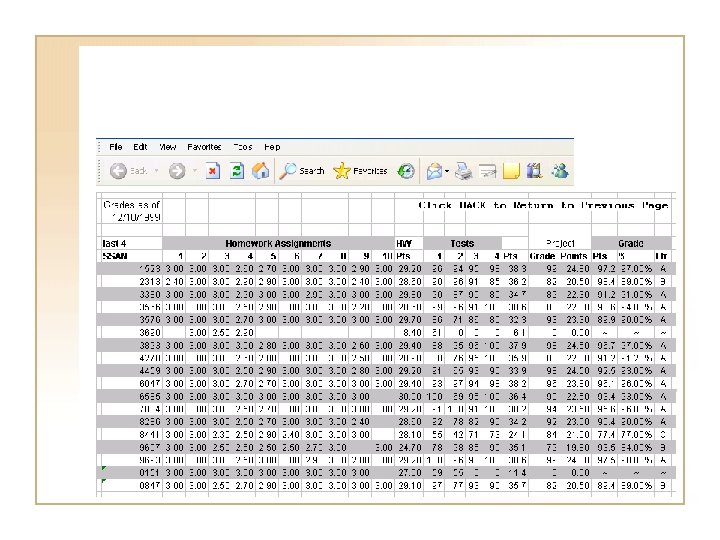Select student row 3630 ID cell
This screenshot has height=540, width=720.
[131, 332]
